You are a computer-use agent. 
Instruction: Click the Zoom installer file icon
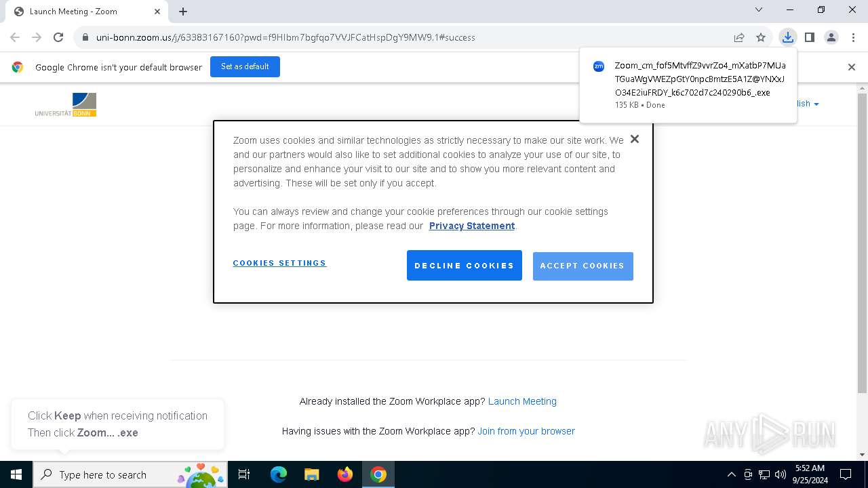pyautogui.click(x=599, y=66)
